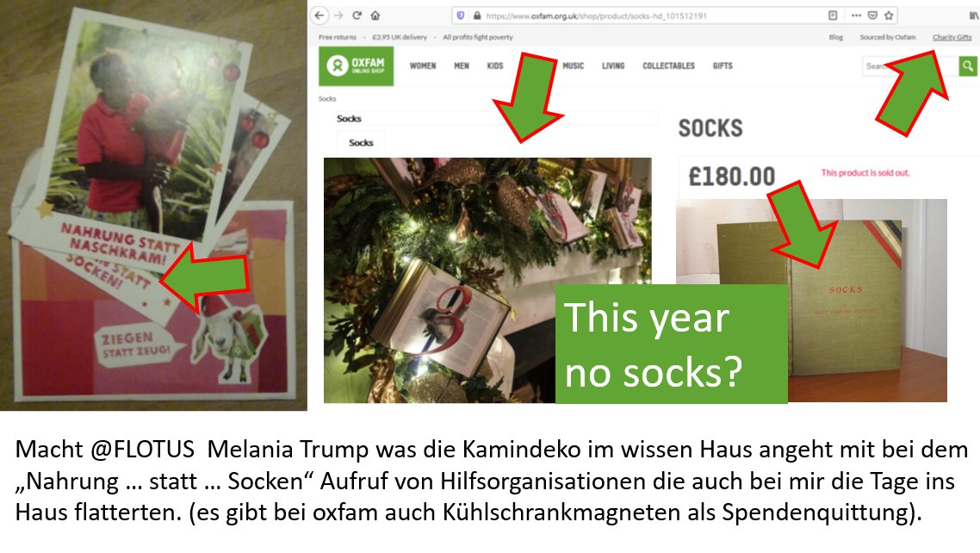Click the green search magnifier button
The width and height of the screenshot is (980, 553).
pyautogui.click(x=967, y=65)
